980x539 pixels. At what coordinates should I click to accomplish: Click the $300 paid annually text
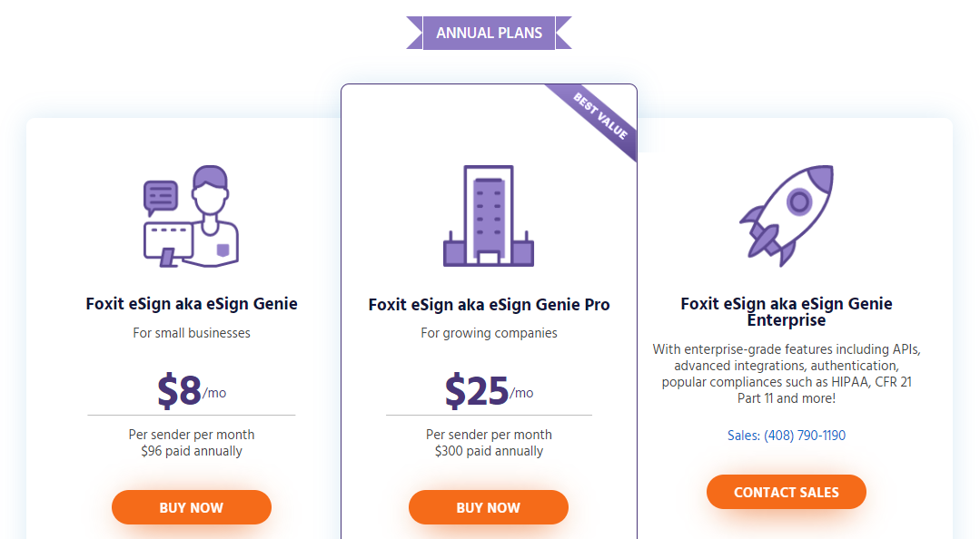coord(488,450)
